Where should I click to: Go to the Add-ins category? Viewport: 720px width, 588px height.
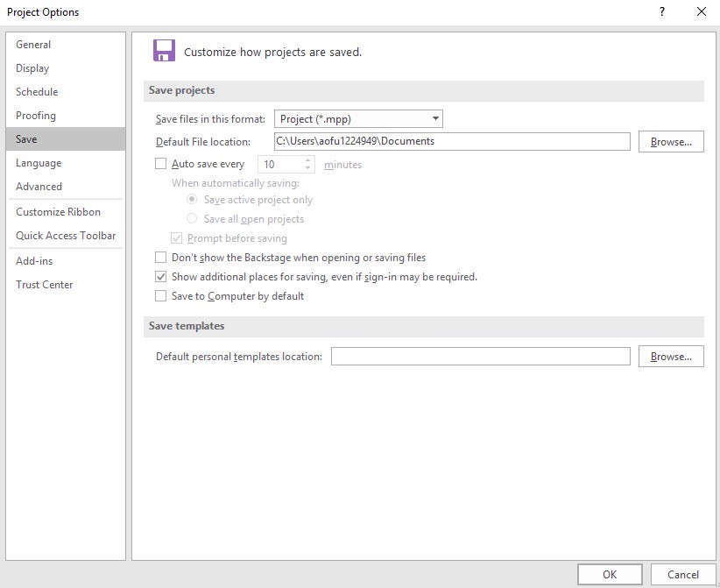click(x=65, y=261)
